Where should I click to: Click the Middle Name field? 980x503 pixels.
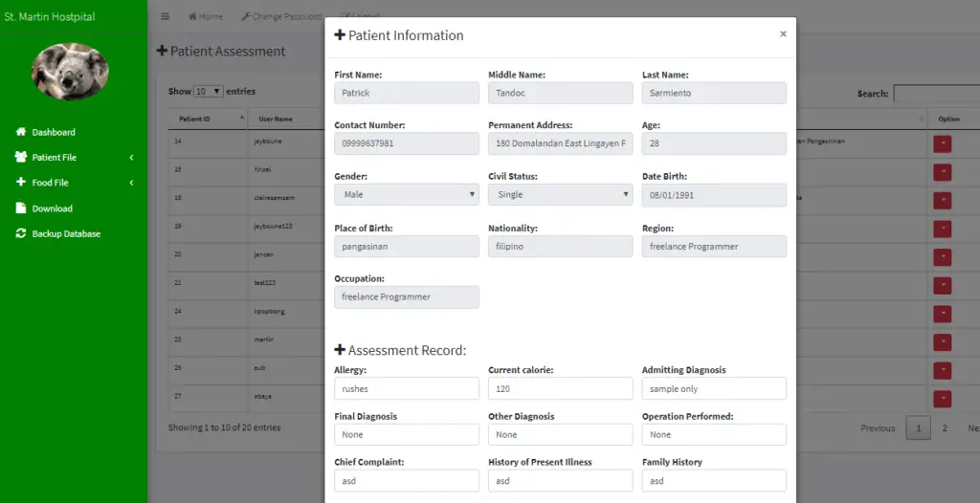pos(561,93)
